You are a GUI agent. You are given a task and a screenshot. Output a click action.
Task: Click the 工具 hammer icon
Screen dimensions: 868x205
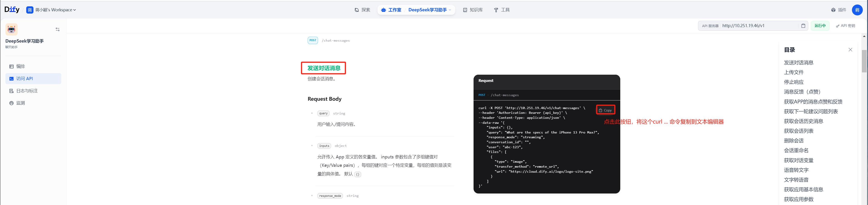(x=496, y=10)
